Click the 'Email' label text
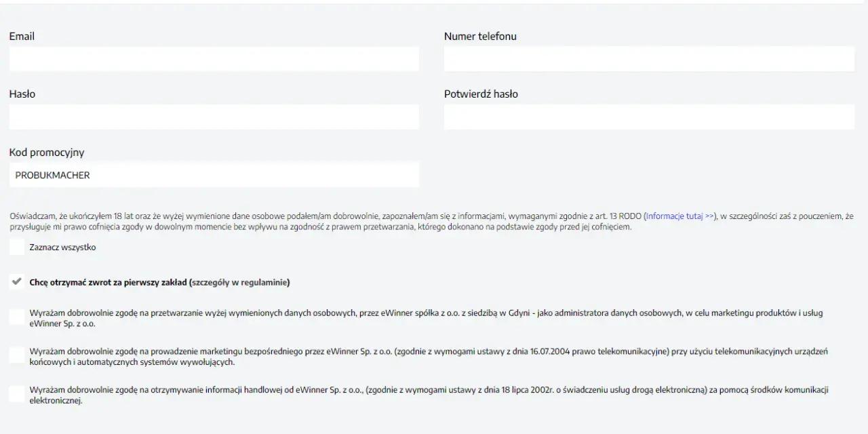Viewport: 868px width, 434px height. (x=22, y=37)
